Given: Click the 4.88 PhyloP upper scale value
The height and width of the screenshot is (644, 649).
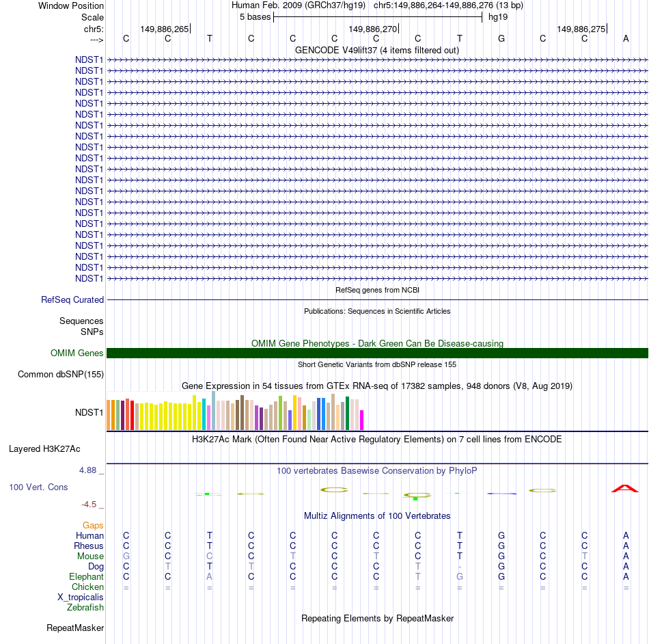Looking at the screenshot, I should (x=87, y=470).
